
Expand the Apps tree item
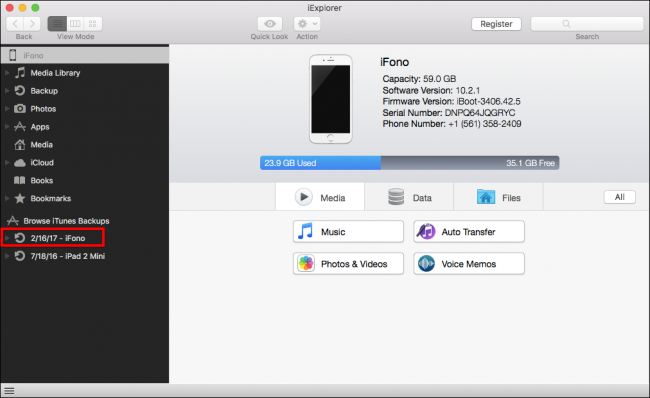[x=7, y=126]
